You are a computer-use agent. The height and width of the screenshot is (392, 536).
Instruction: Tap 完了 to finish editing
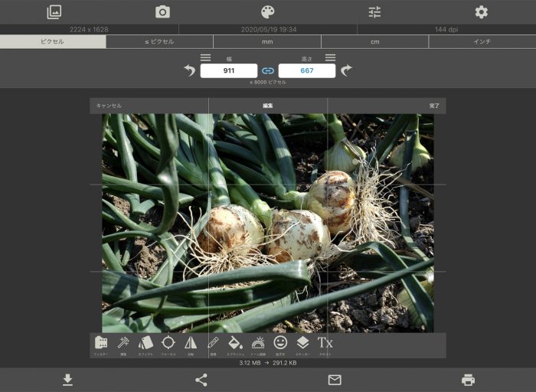tap(434, 106)
